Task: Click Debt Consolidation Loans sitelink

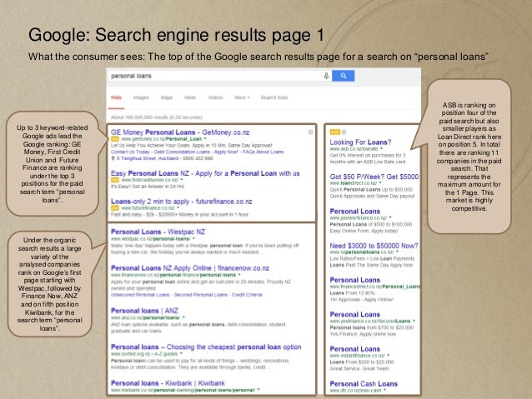Action: (182, 152)
